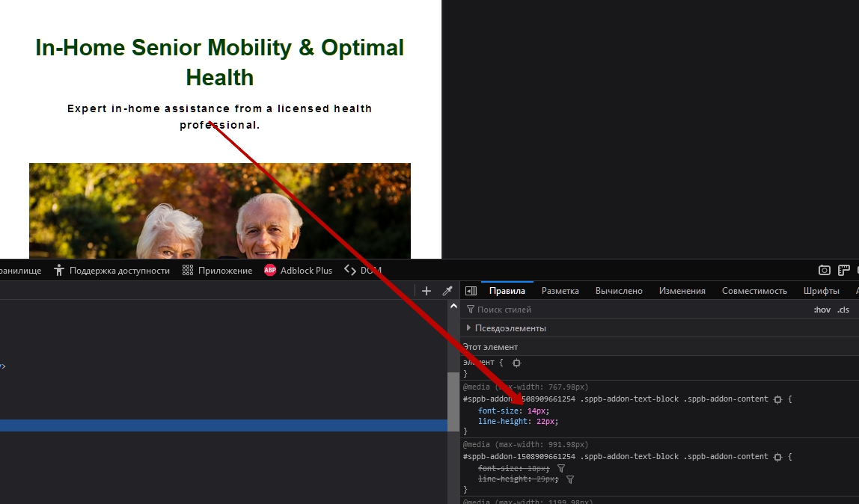Image resolution: width=859 pixels, height=504 pixels.
Task: Open the Вычислено tab
Action: click(619, 291)
